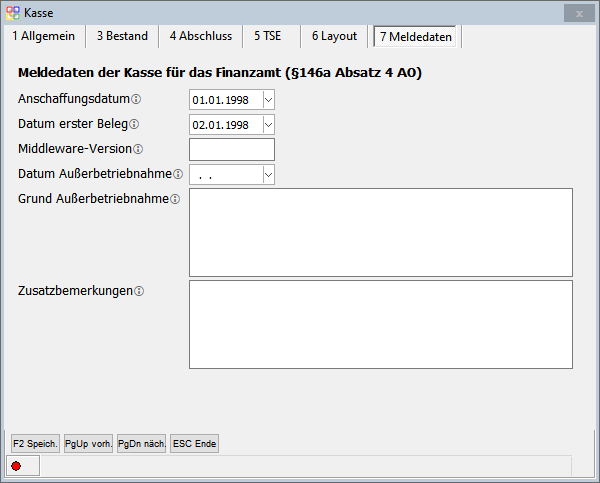Expand the Datum erster Beleg date picker
600x483 pixels.
267,124
